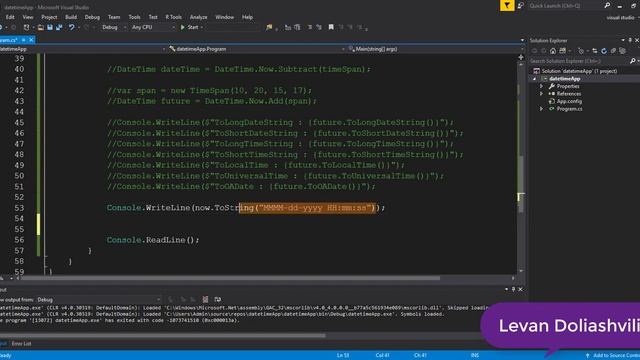Expand the References node
The image size is (640, 360).
542,94
